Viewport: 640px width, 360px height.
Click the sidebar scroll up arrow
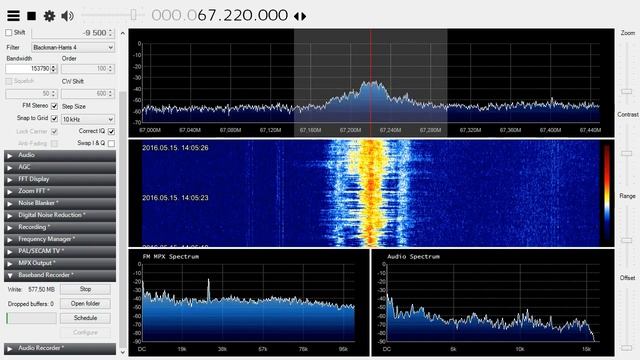point(123,33)
